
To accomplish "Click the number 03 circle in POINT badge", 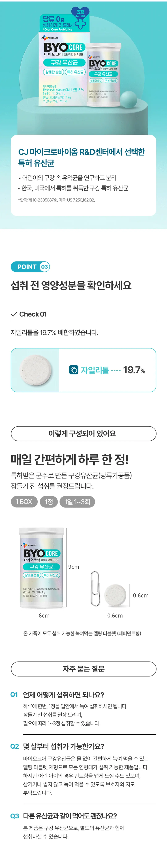I will pyautogui.click(x=44, y=266).
